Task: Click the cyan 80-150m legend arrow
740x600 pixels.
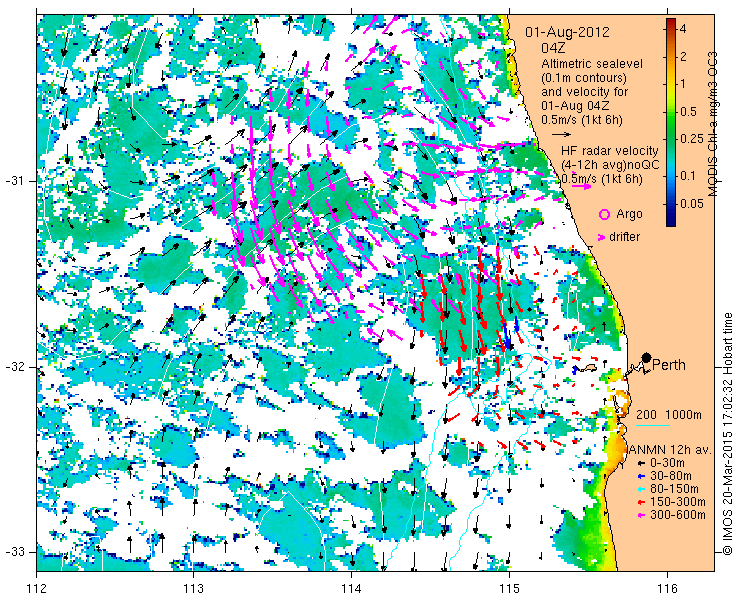Action: click(640, 490)
